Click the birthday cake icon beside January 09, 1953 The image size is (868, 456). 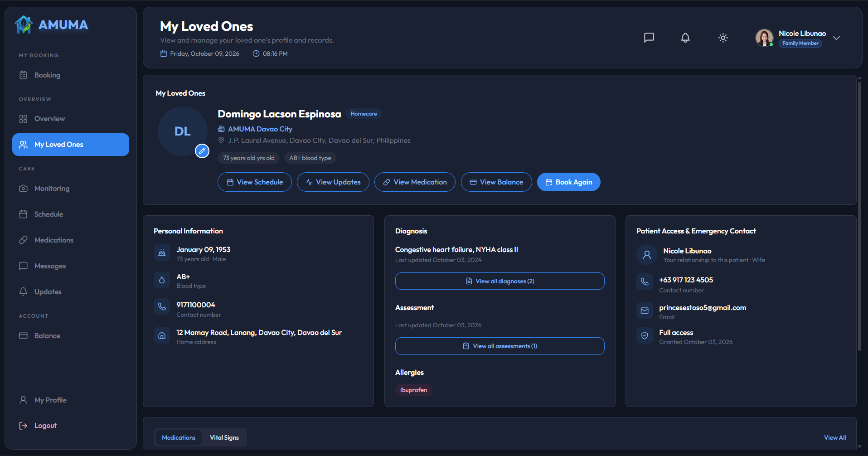click(x=162, y=253)
